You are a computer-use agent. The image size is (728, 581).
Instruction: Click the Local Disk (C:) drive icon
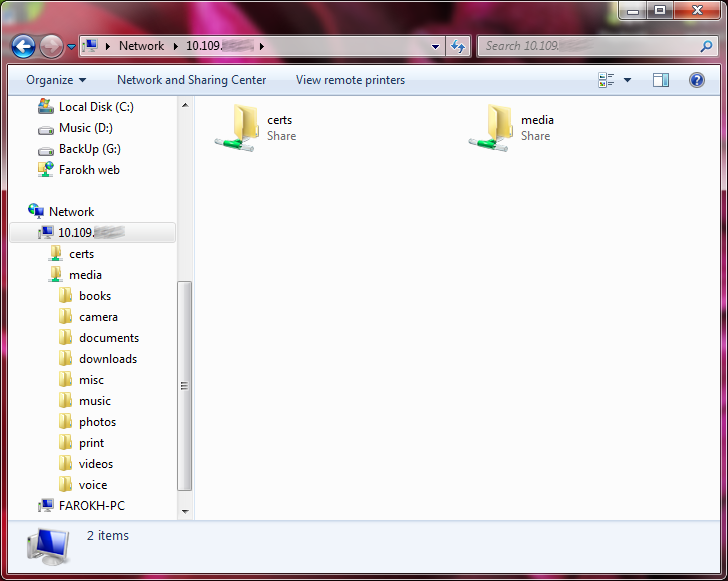pyautogui.click(x=46, y=106)
